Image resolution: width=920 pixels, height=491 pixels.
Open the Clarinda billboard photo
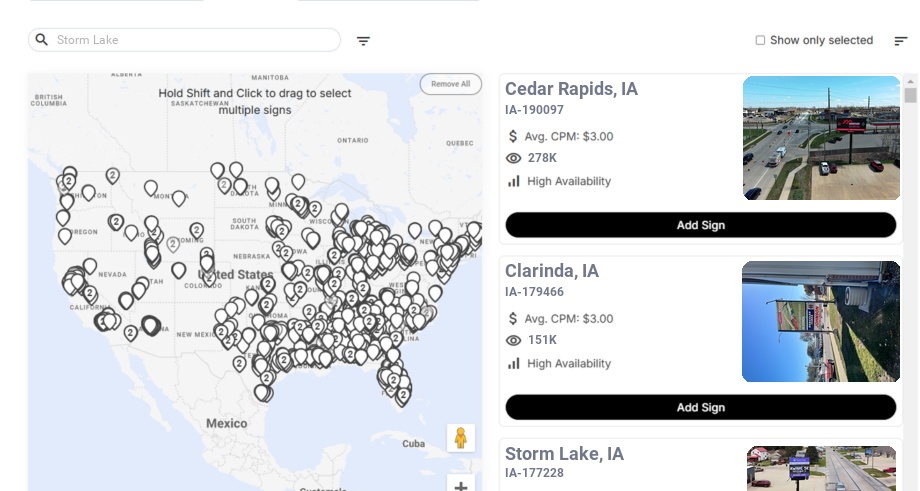pos(821,321)
